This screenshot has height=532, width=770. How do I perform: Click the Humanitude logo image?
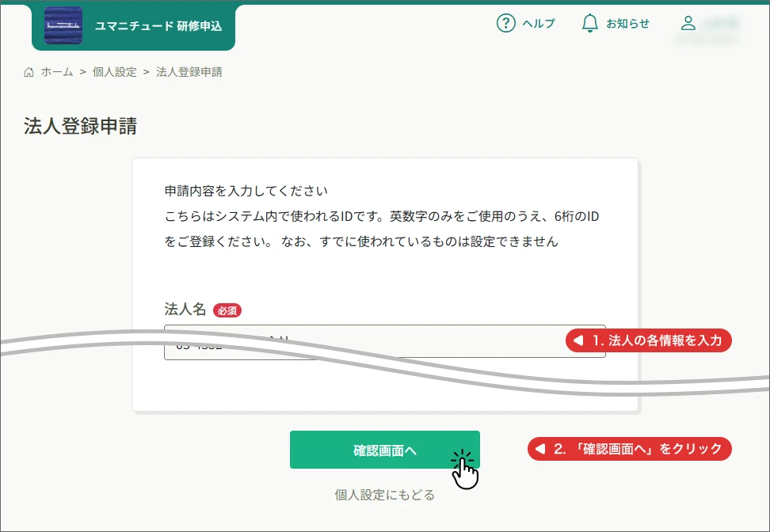click(63, 25)
